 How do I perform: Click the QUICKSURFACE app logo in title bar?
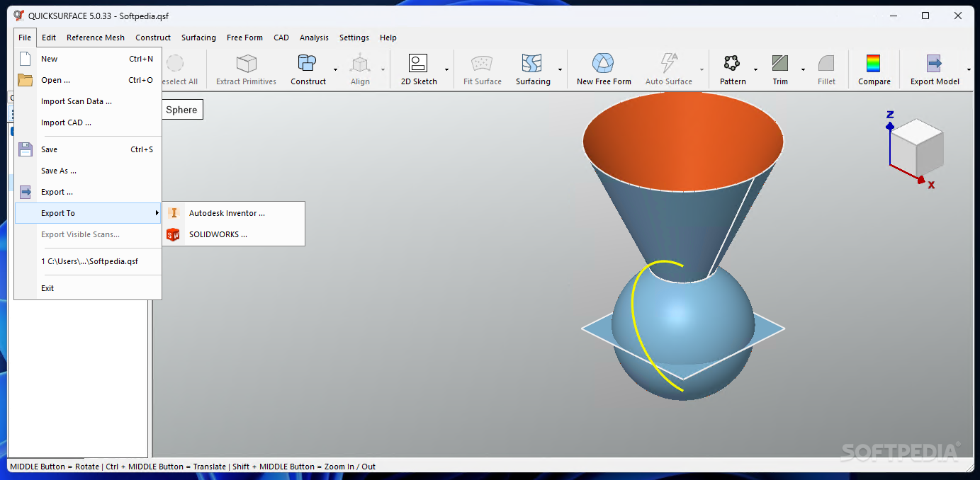(x=18, y=16)
